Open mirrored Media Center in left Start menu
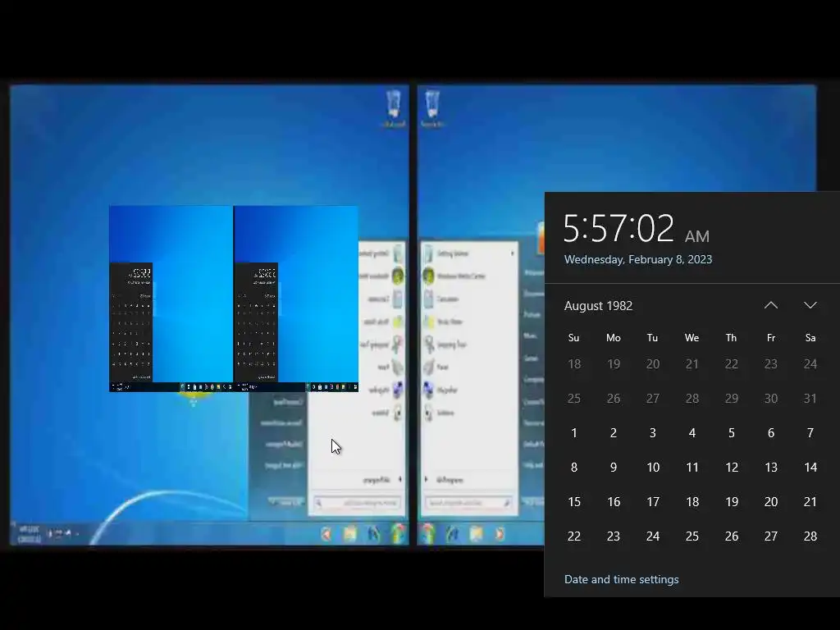Image resolution: width=840 pixels, height=630 pixels. tap(381, 276)
